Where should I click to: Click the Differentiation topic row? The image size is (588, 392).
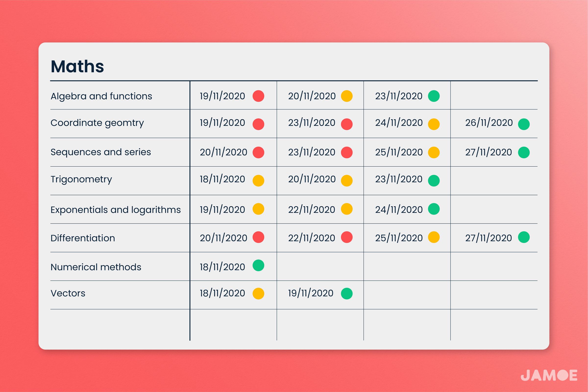[x=89, y=238]
